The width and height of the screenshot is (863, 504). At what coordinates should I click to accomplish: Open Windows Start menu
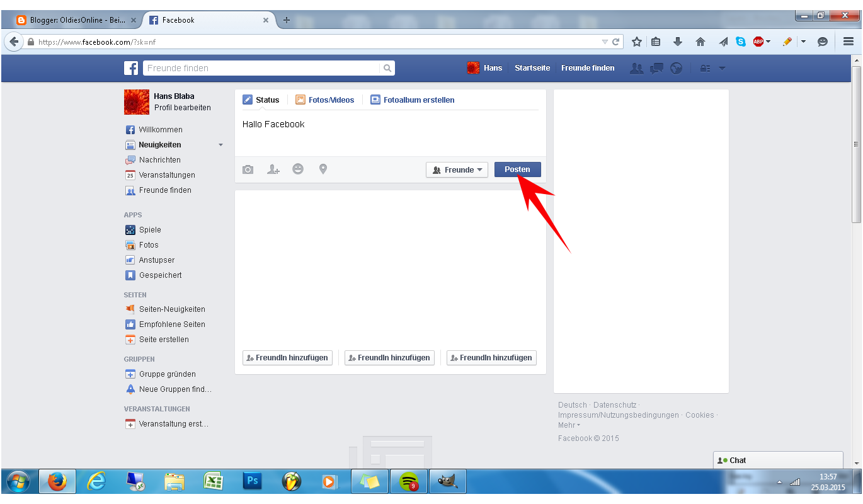pyautogui.click(x=18, y=482)
